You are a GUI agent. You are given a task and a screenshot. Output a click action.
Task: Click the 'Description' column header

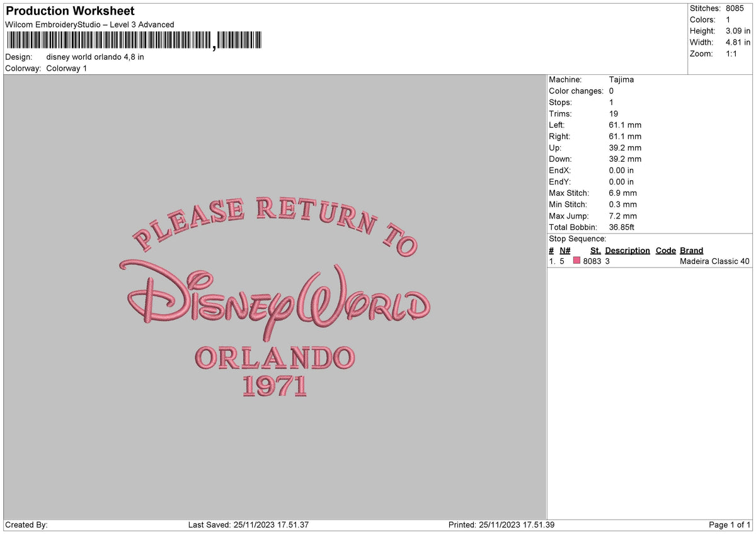pyautogui.click(x=627, y=250)
